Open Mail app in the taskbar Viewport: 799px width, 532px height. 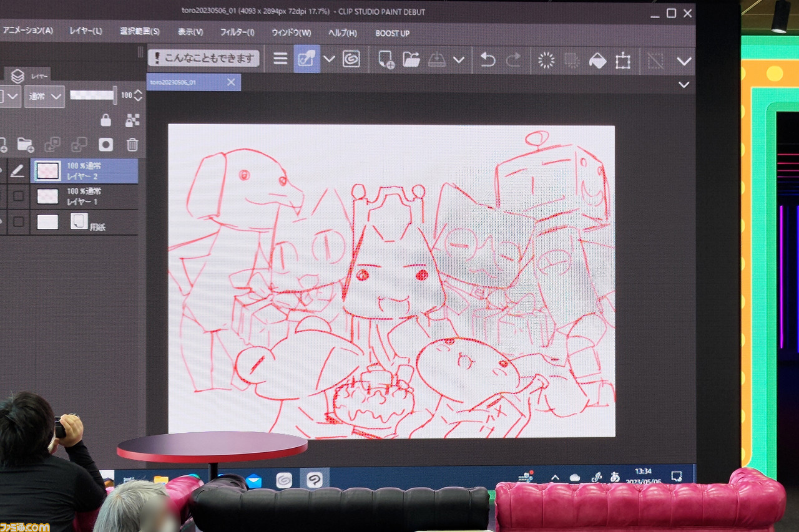(x=253, y=481)
